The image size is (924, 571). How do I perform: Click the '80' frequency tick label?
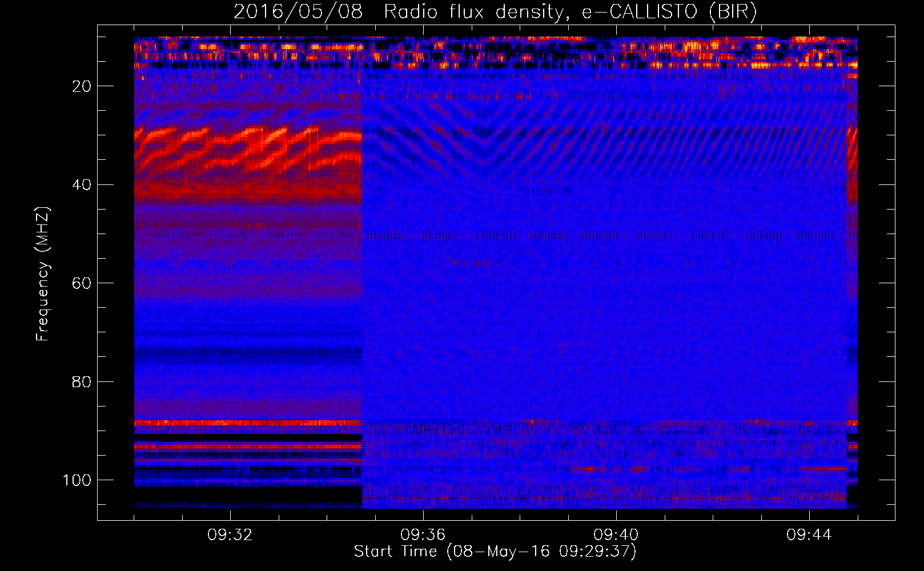82,381
